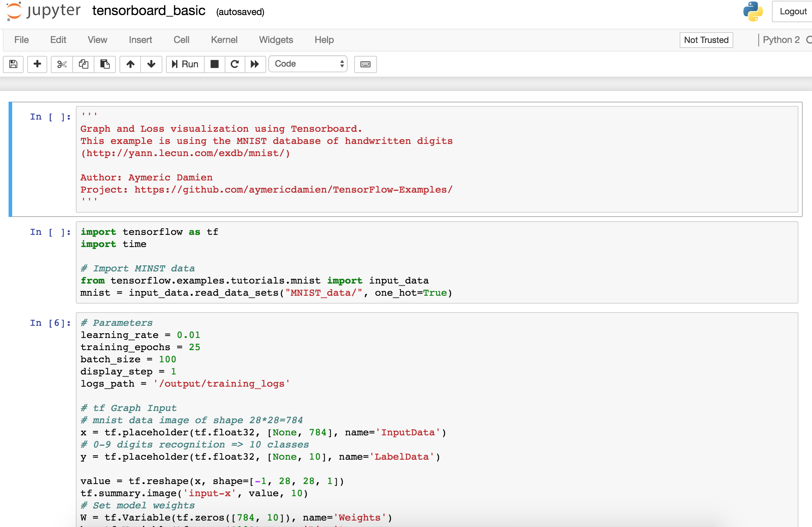Viewport: 812px width, 527px height.
Task: Rename notebook via tensorboard_basic title
Action: [149, 11]
